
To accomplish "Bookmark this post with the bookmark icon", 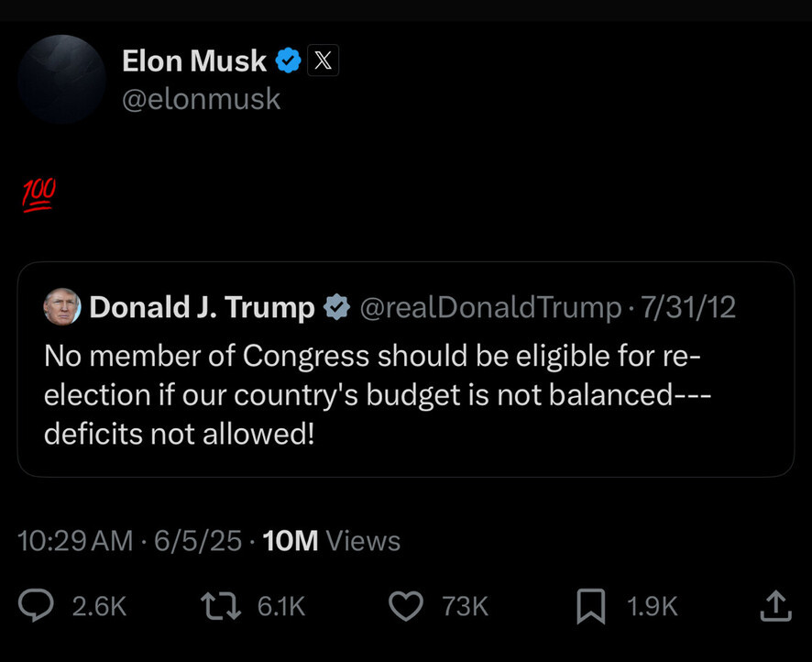I will pos(589,606).
